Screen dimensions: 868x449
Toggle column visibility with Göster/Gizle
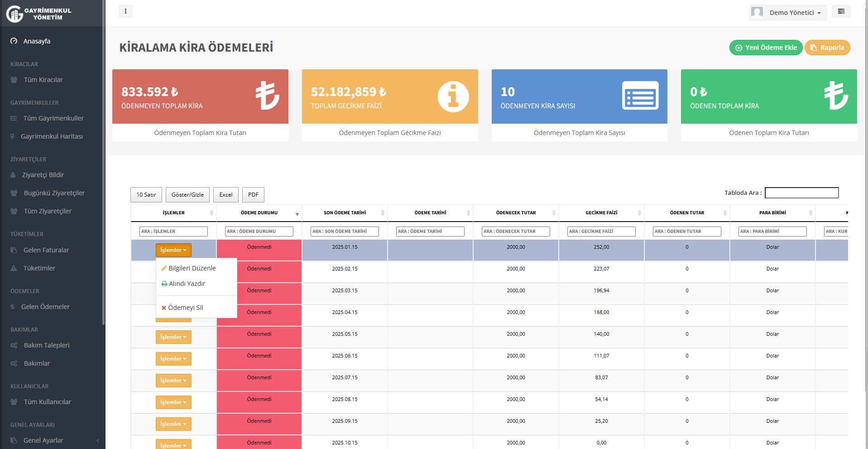coord(187,195)
